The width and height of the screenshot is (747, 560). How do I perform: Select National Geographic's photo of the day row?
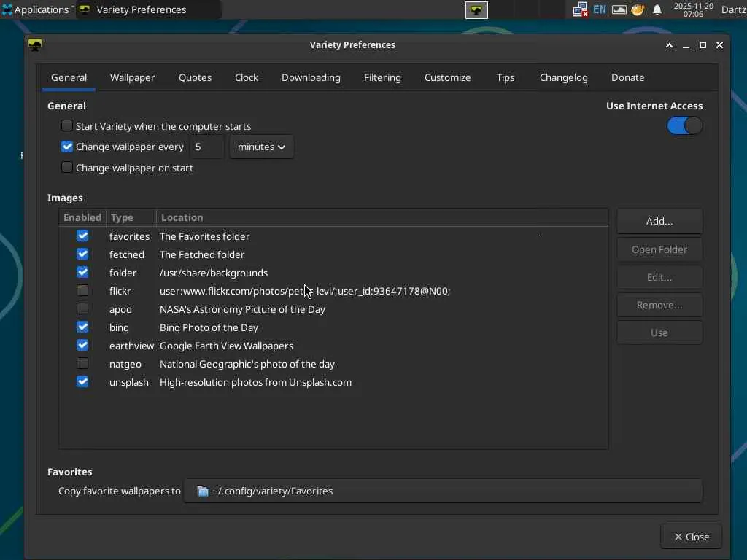(x=333, y=364)
